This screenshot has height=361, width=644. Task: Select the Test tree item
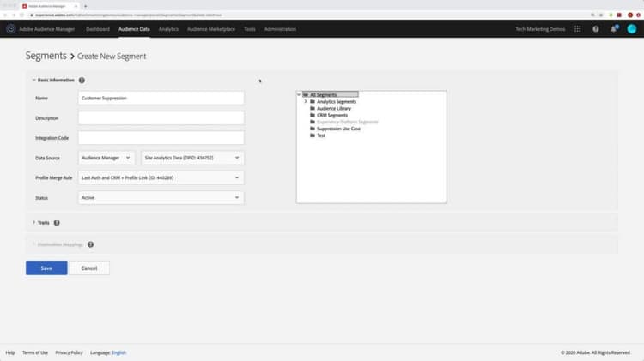click(321, 135)
